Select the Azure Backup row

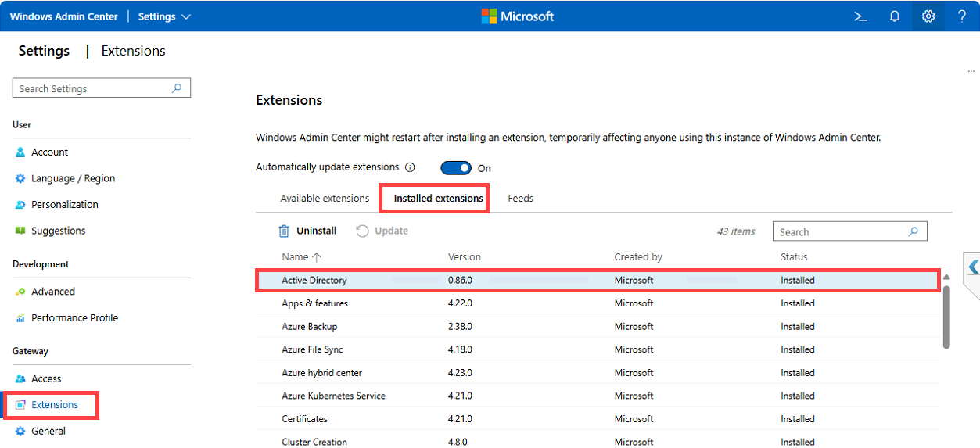[598, 327]
